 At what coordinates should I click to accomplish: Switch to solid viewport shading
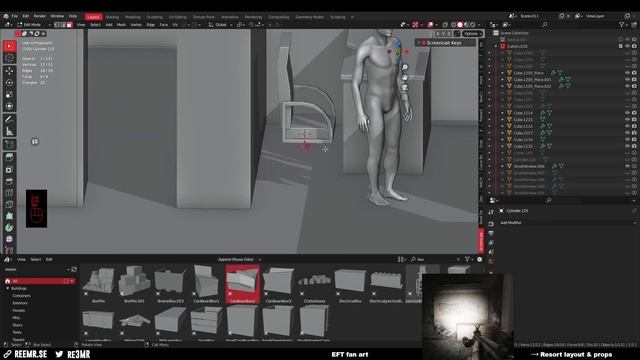[x=460, y=25]
